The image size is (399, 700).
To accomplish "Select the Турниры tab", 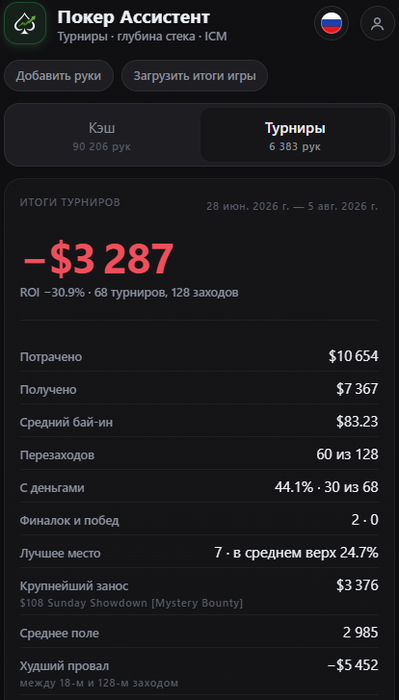I will point(295,135).
